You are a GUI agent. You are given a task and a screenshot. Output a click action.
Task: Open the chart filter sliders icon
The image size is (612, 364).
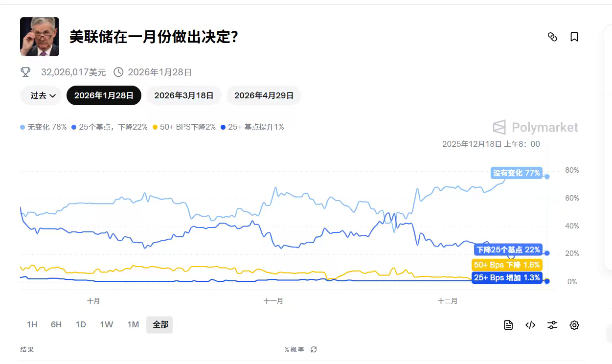[x=552, y=325]
